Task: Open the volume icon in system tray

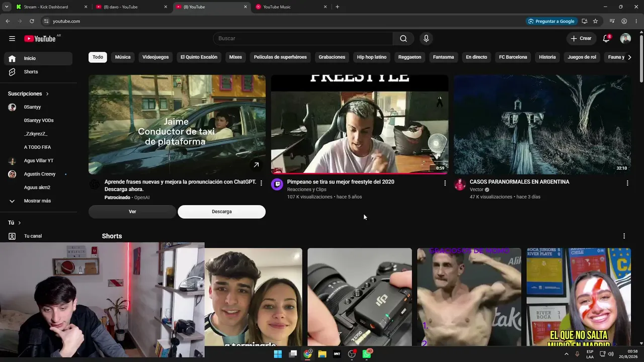Action: [611, 354]
